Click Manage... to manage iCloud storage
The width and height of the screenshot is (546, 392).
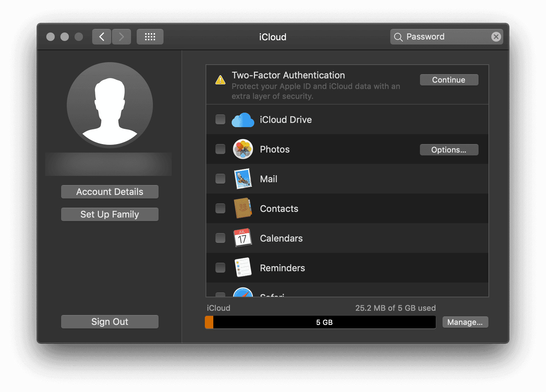tap(465, 322)
